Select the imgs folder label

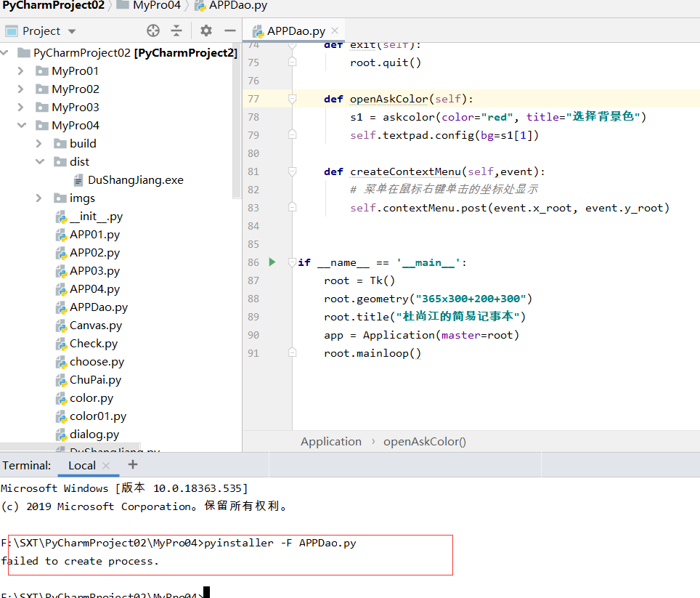[x=82, y=198]
